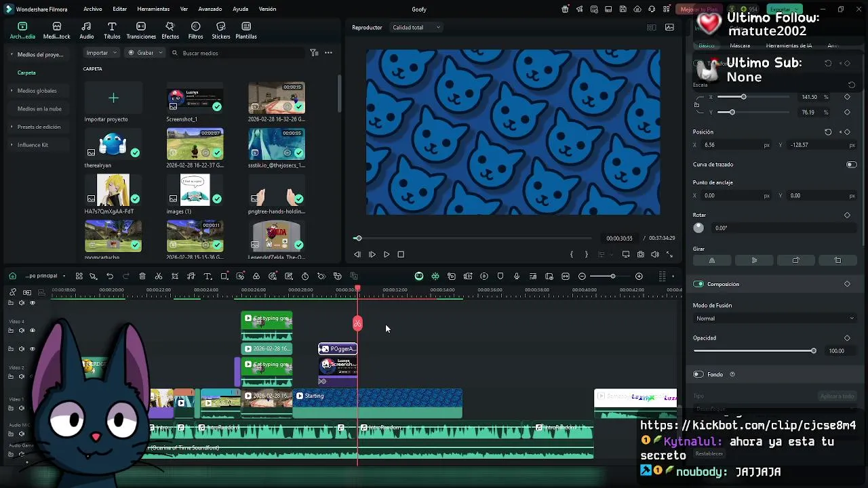
Task: Toggle visibility eye of Video 4 track
Action: coord(32,331)
